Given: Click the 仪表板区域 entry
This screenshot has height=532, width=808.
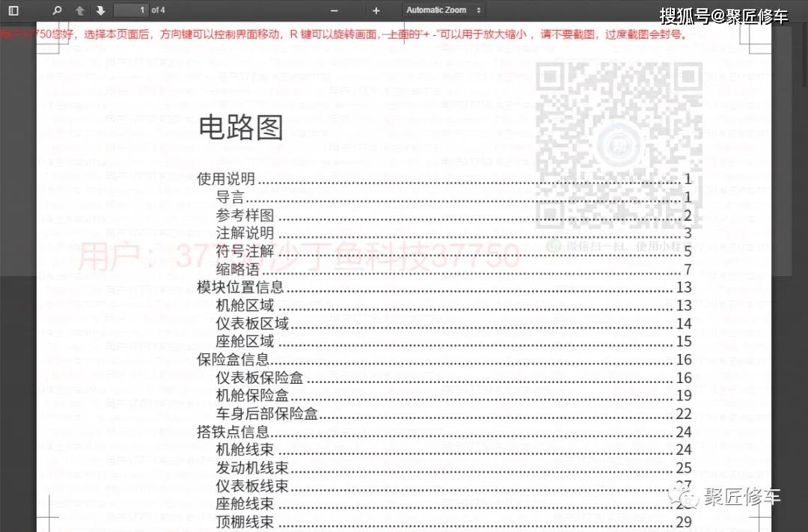Looking at the screenshot, I should click(454, 323).
